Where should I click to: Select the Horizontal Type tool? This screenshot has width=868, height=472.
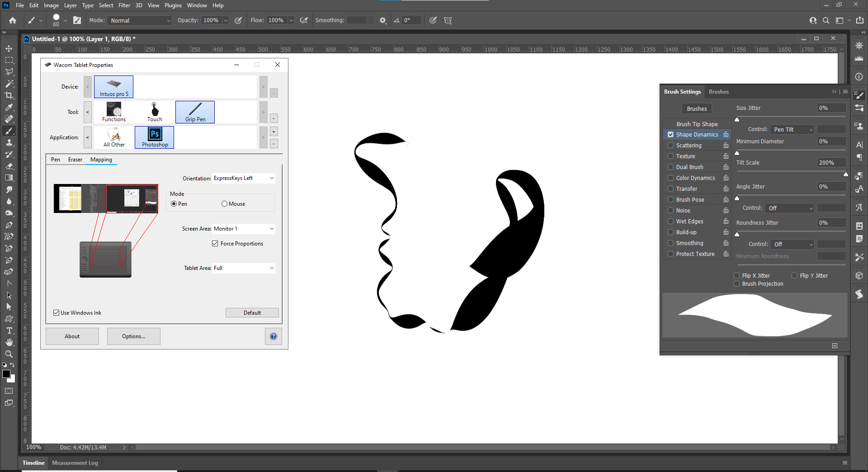9,330
